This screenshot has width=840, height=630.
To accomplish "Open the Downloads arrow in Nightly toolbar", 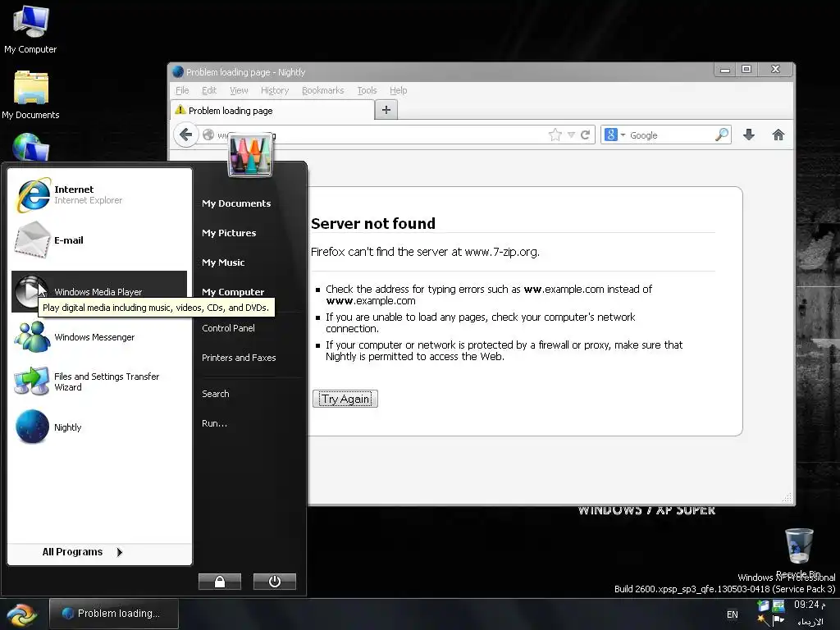I will (x=749, y=135).
